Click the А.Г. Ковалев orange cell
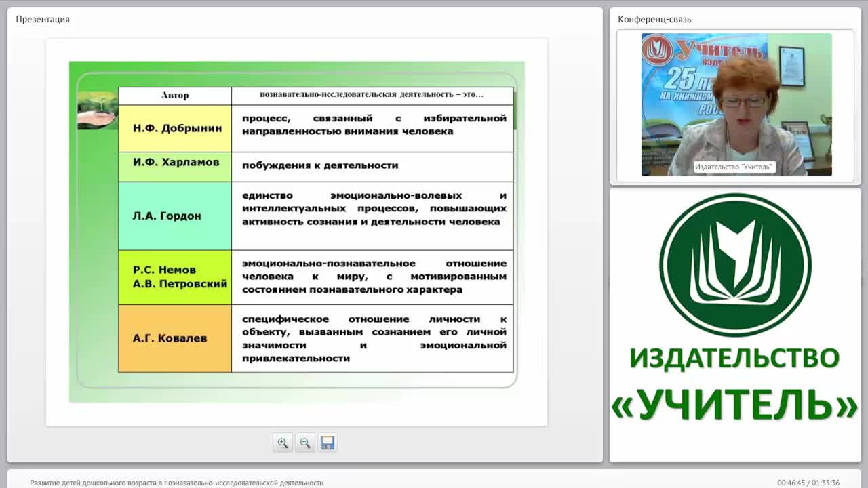Image resolution: width=868 pixels, height=488 pixels. [175, 338]
